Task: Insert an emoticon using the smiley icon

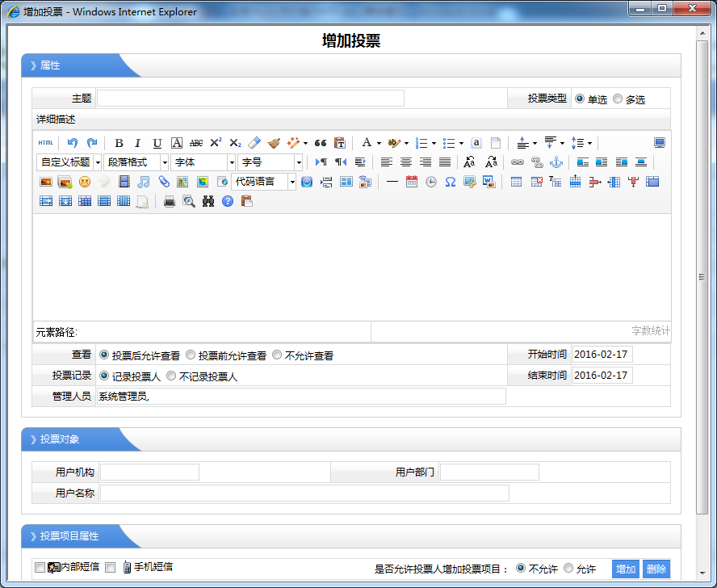Action: pos(85,182)
